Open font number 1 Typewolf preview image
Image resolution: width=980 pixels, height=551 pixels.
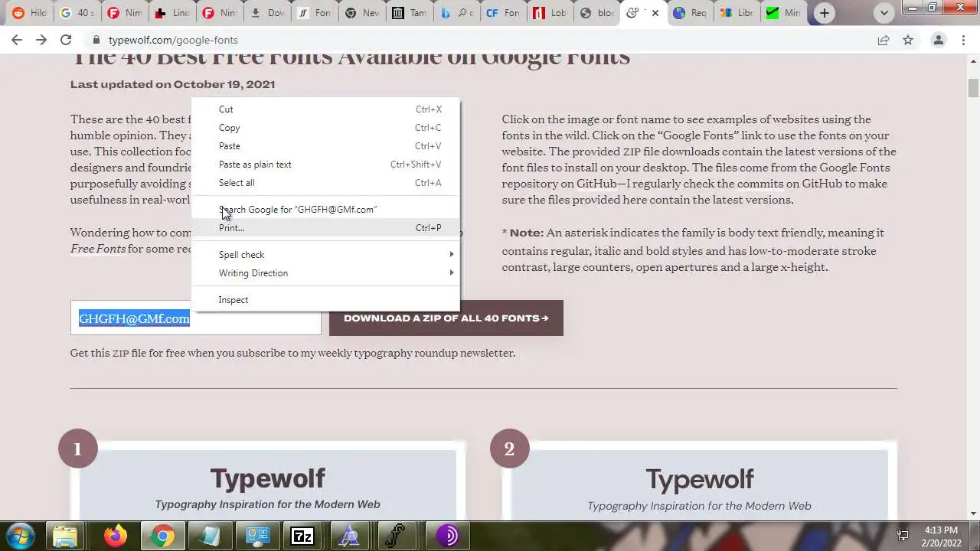268,484
